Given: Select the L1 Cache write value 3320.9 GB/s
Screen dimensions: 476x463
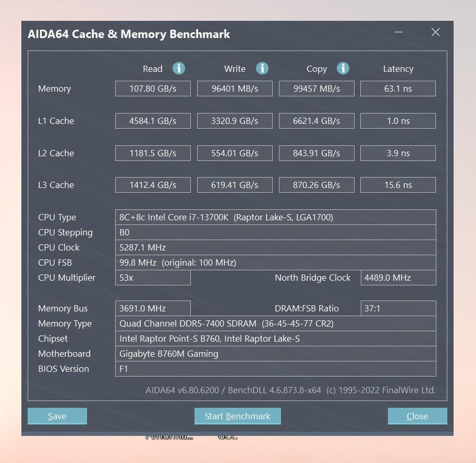Looking at the screenshot, I should click(x=235, y=121).
